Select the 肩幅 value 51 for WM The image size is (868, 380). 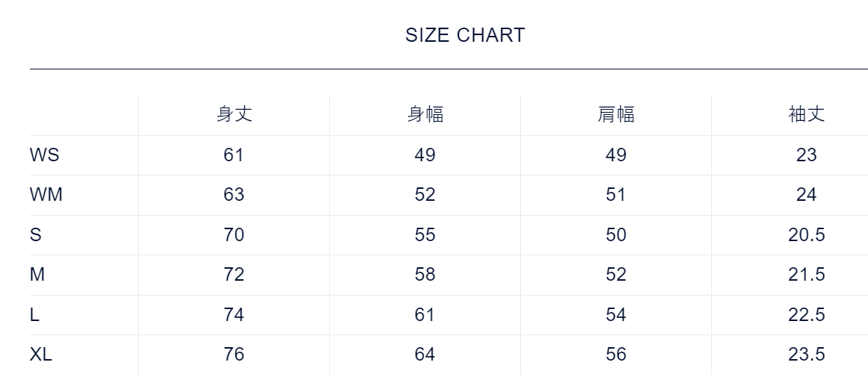[616, 195]
